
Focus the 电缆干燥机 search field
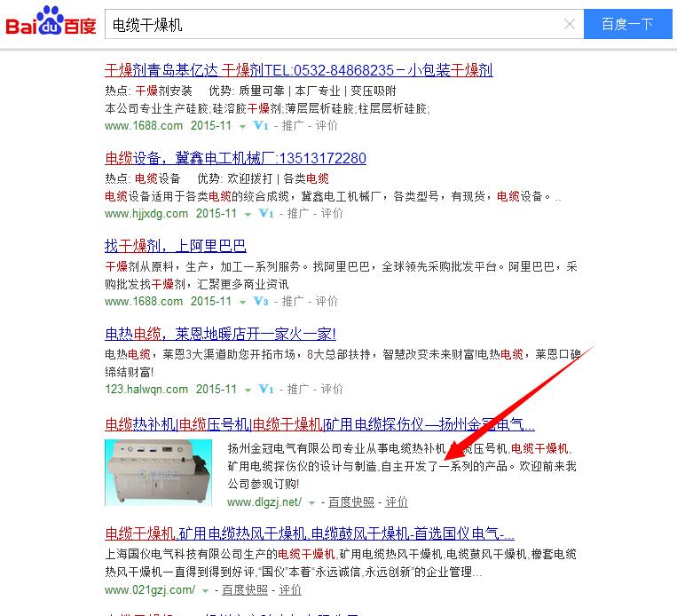point(333,25)
